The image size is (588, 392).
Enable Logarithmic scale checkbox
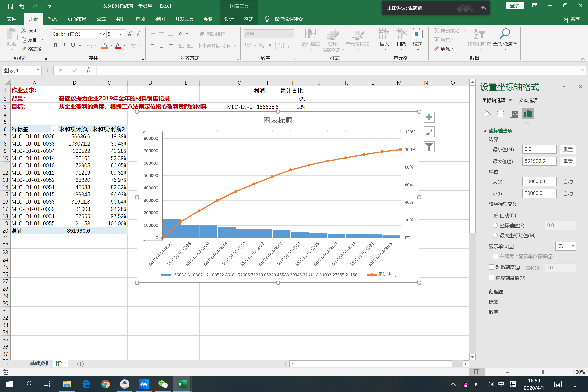492,267
